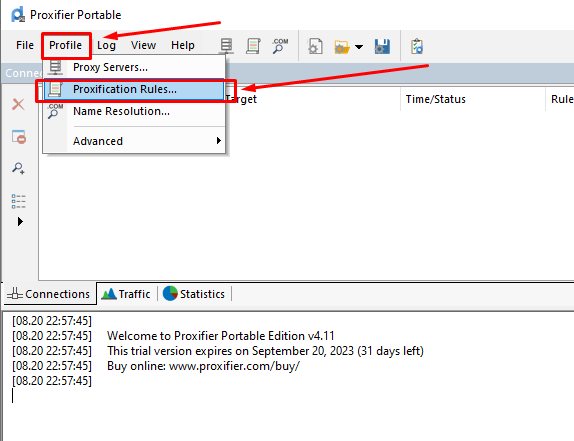Click Proxy Checker clipboard toolbar icon
574x441 pixels.
click(417, 46)
